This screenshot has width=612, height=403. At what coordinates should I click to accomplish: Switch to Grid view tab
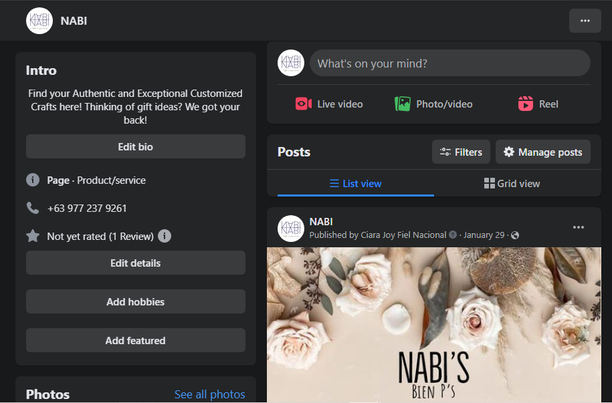click(512, 184)
